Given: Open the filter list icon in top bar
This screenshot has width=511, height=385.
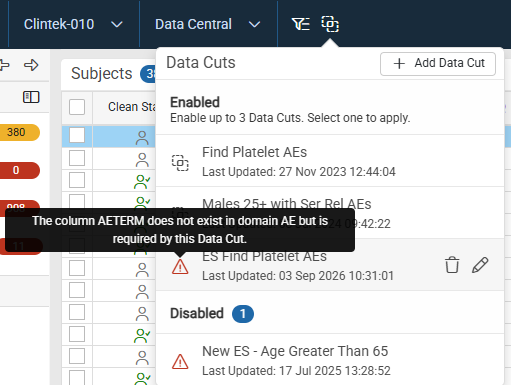Looking at the screenshot, I should [301, 24].
